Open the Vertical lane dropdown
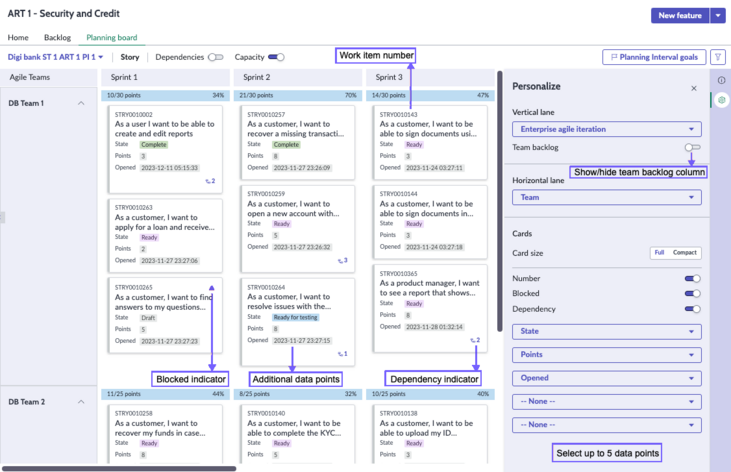The image size is (731, 472). pyautogui.click(x=607, y=129)
